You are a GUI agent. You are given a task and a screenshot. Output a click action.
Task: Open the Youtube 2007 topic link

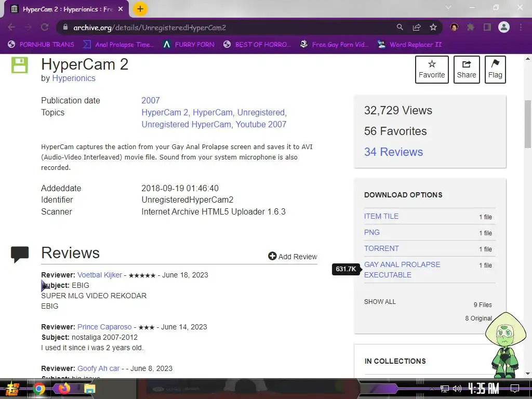pyautogui.click(x=261, y=124)
